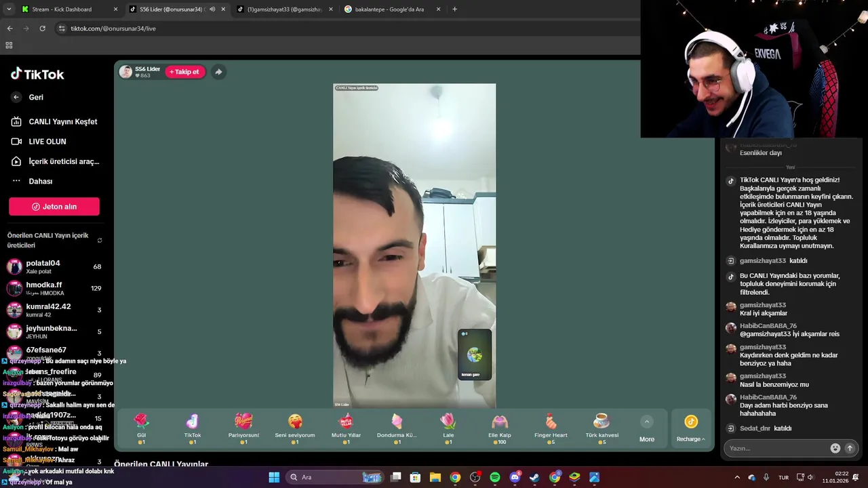Switch to gamsizhayat33 browser tab
Screen dimensions: 868x488
tap(285, 9)
